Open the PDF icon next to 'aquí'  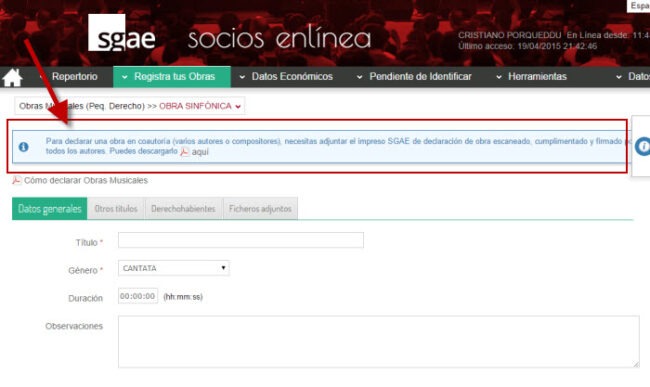coord(184,152)
